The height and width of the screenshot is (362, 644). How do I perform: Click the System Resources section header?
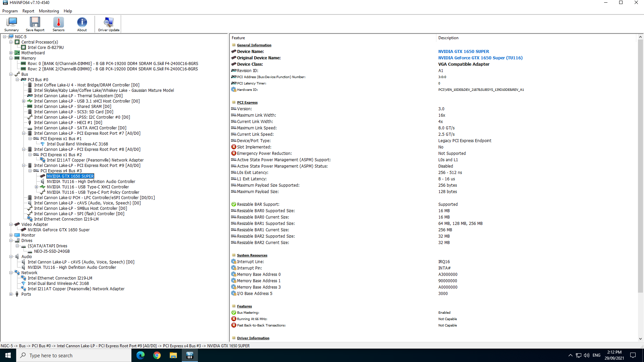(252, 255)
